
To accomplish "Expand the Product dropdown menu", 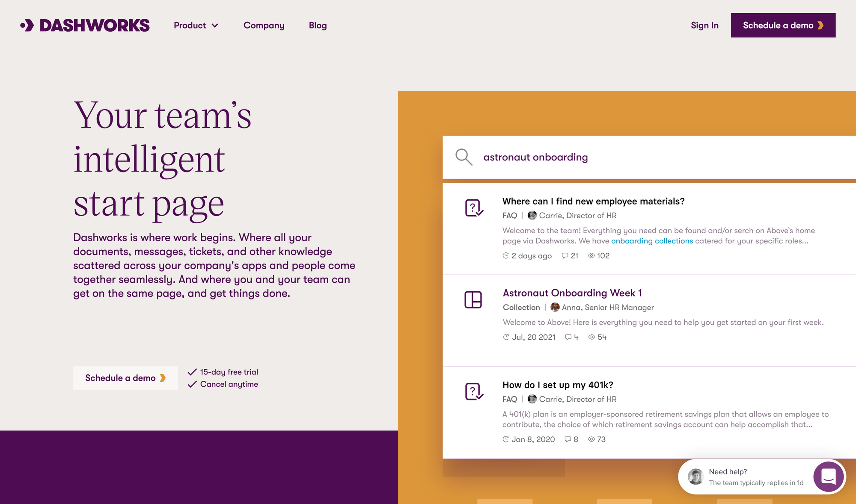I will coord(196,25).
